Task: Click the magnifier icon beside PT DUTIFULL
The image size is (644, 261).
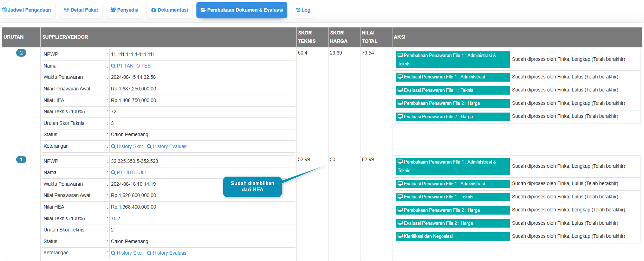Action: 113,172
